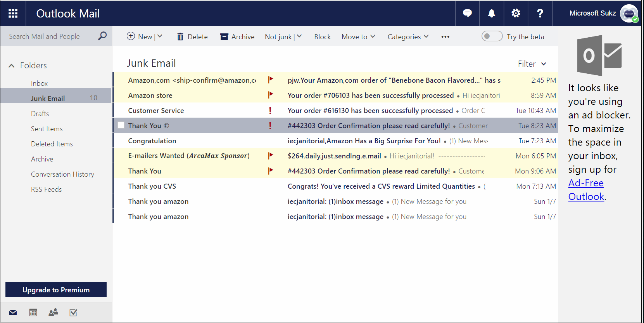644x323 pixels.
Task: Collapse the Folders section chevron
Action: [12, 66]
